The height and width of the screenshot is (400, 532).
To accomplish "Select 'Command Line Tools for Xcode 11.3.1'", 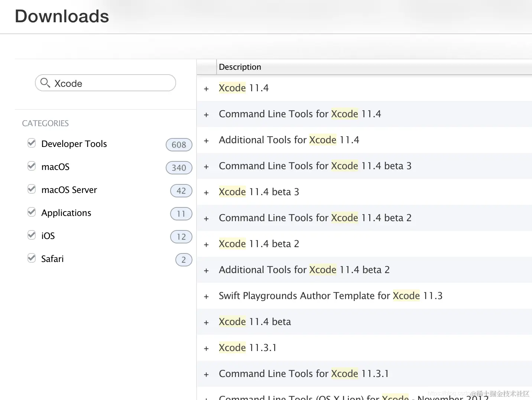I will pyautogui.click(x=304, y=374).
